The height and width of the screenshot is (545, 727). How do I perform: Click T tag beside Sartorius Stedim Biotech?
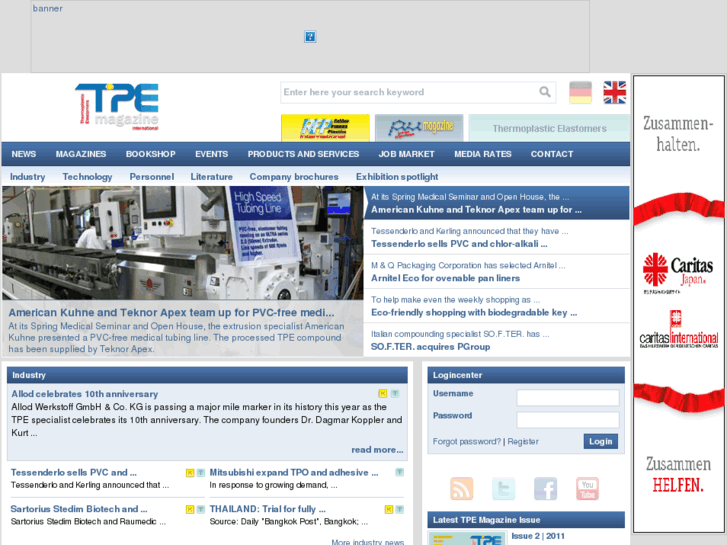pos(201,509)
